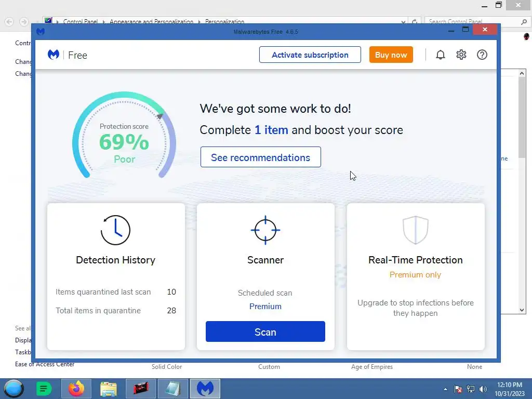
Task: Show hidden tray icons arrow
Action: tap(445, 389)
